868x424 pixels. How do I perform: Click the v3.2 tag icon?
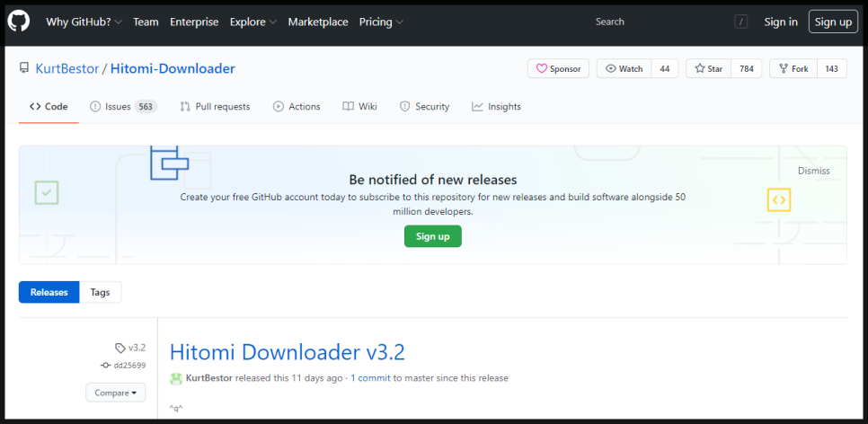120,349
